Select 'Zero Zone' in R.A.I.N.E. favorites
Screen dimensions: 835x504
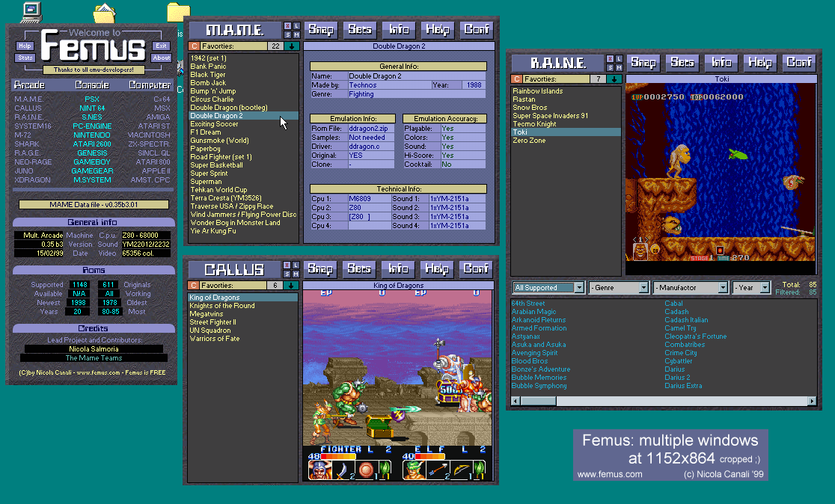coord(529,141)
